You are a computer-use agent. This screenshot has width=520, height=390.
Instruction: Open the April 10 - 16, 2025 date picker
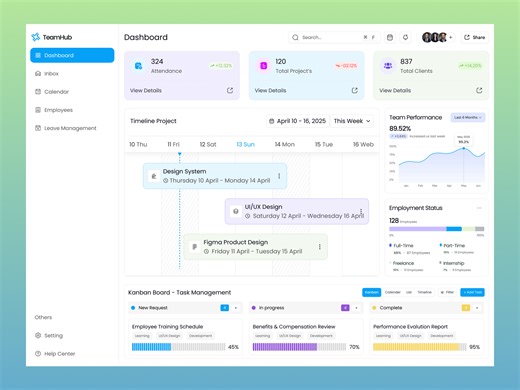297,121
